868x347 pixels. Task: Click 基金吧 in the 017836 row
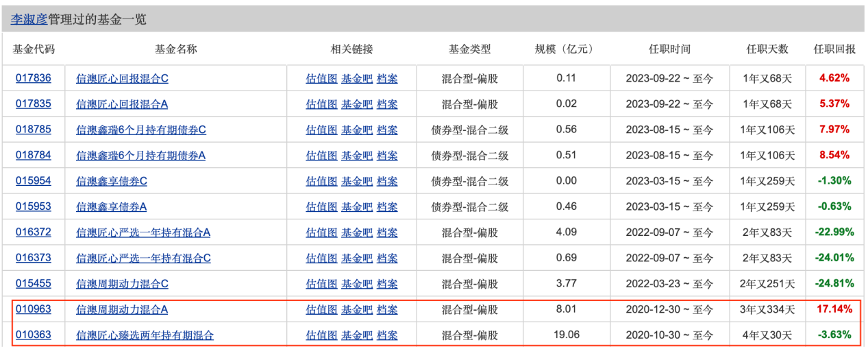[x=357, y=78]
